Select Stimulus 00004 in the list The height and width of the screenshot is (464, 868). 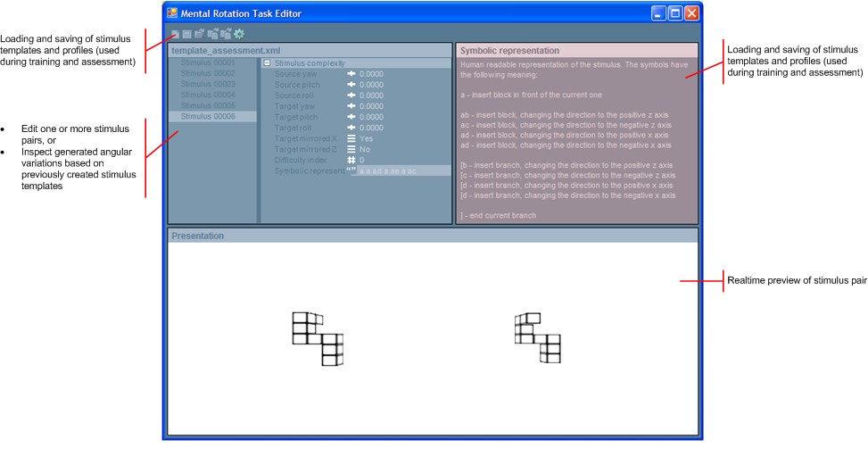pos(208,95)
